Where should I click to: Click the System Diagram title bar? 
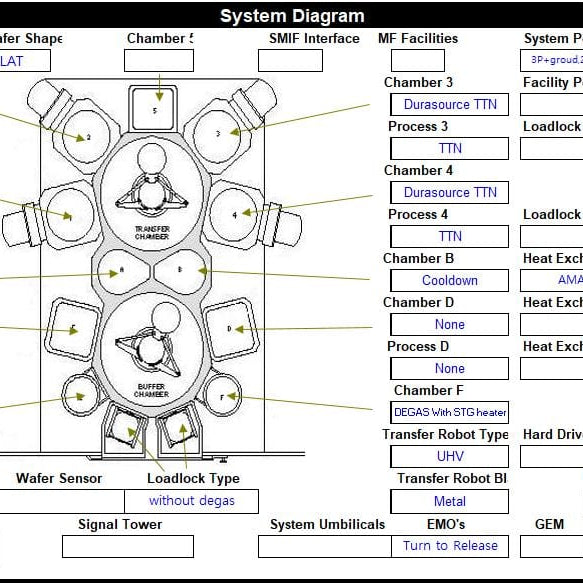pos(292,16)
